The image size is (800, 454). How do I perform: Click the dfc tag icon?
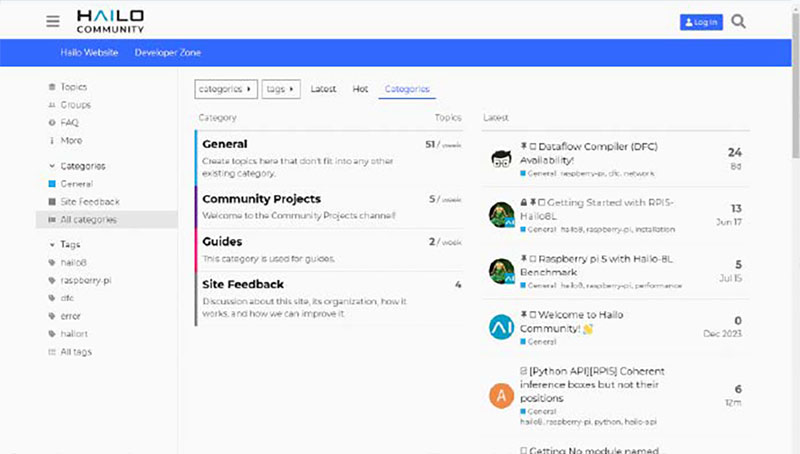[52, 298]
